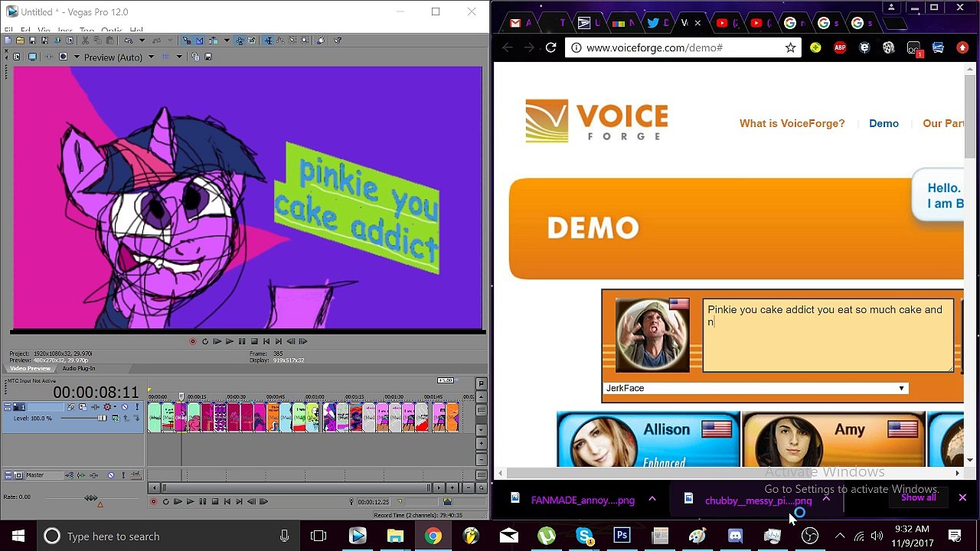980x551 pixels.
Task: Open the Preview (Auto) quality dropdown
Action: 119,57
